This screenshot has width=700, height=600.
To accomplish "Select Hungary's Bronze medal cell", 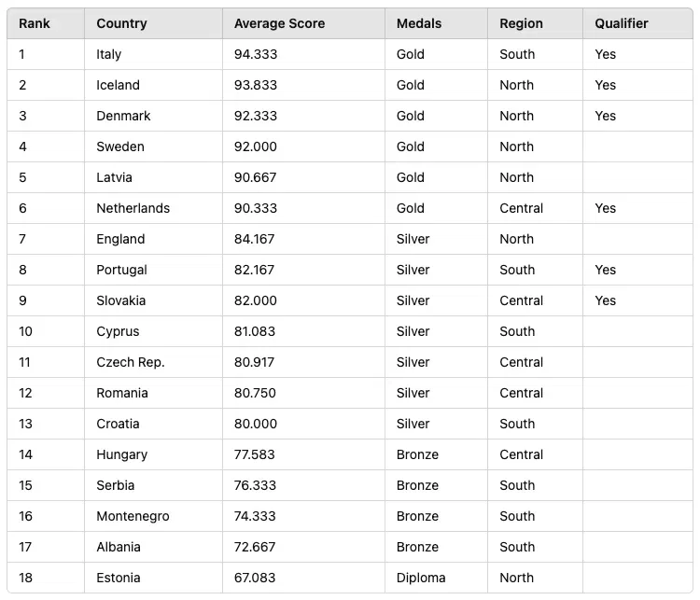I will click(x=417, y=454).
